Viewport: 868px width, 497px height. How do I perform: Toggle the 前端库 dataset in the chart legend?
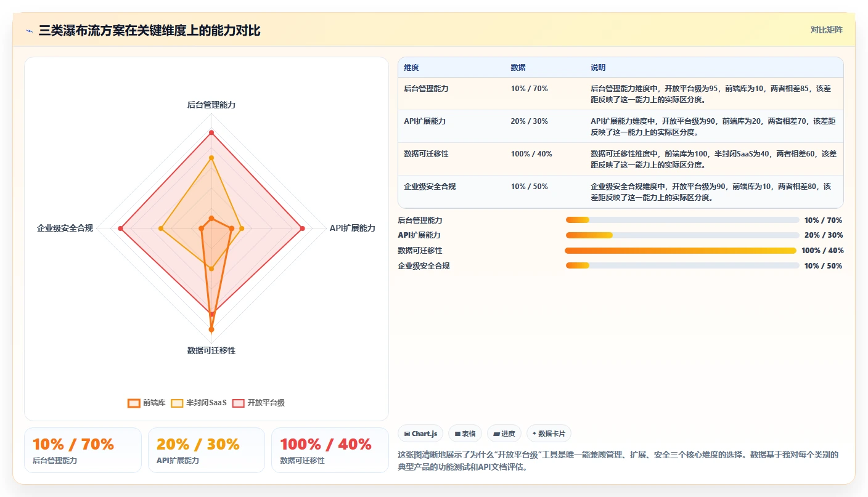147,403
